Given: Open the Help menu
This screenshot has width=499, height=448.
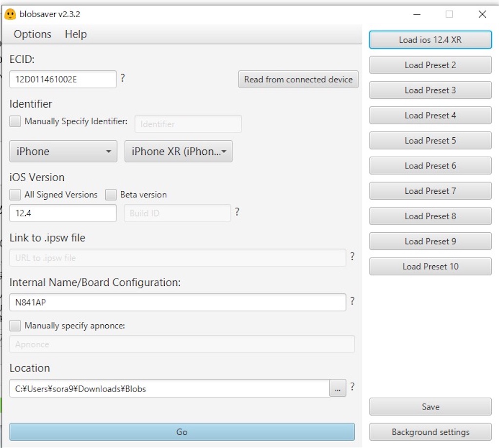Looking at the screenshot, I should 76,34.
